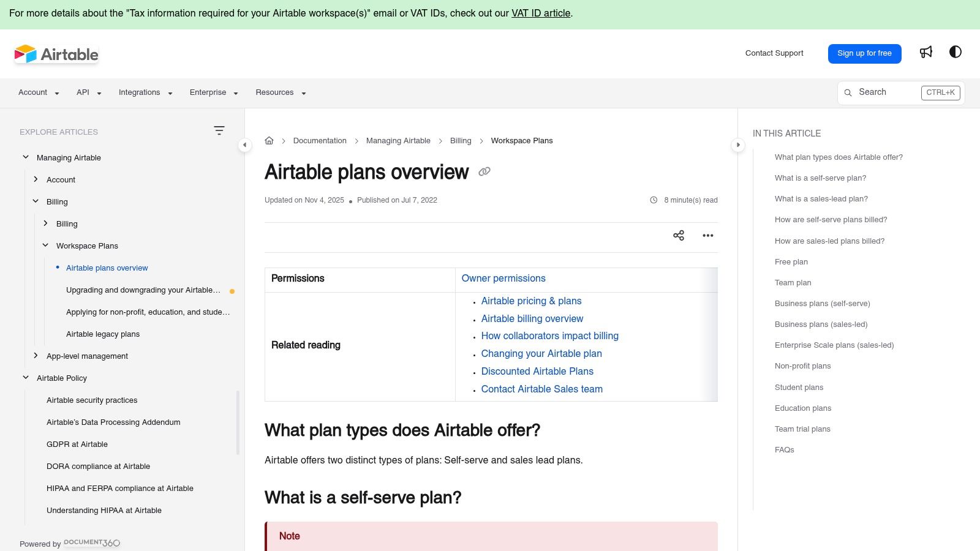Click inside the Search field
Viewport: 980px width, 551px height.
[x=885, y=92]
